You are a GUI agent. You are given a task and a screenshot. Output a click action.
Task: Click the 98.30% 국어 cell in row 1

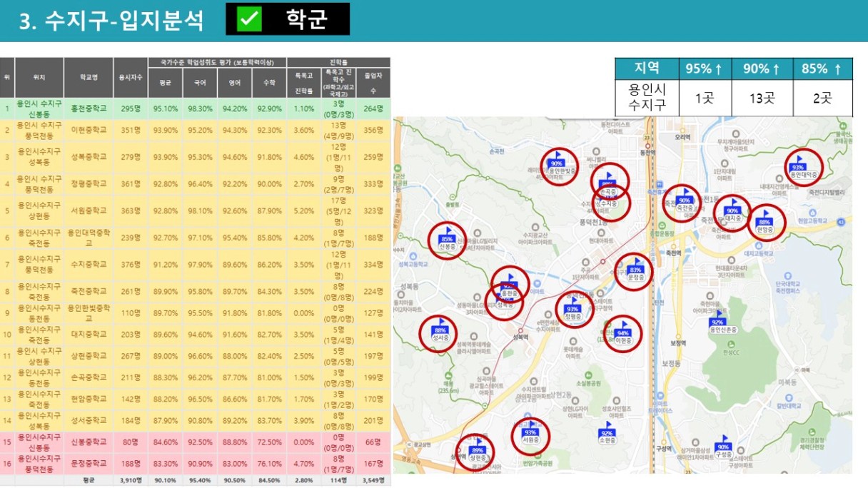[x=200, y=108]
